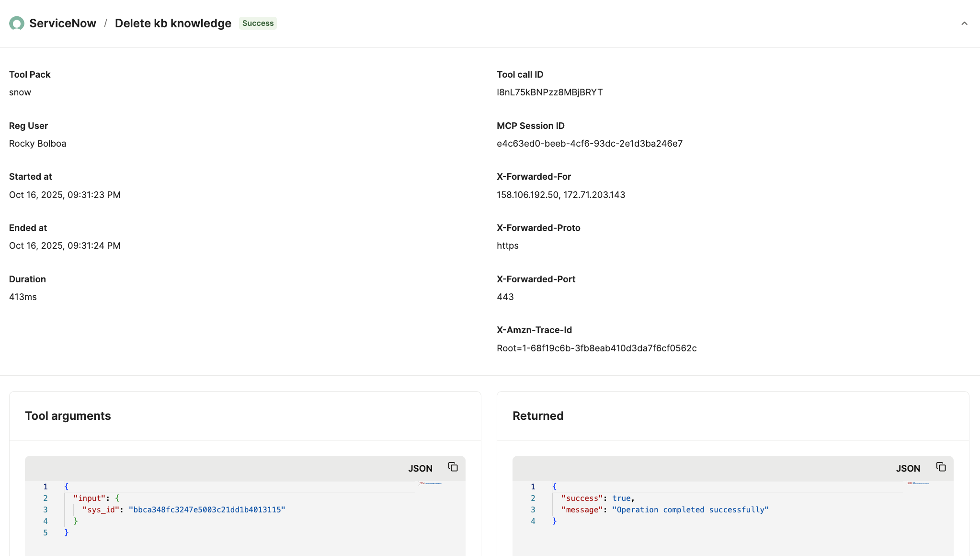Click the minimap in Tool arguments editor

pyautogui.click(x=430, y=484)
